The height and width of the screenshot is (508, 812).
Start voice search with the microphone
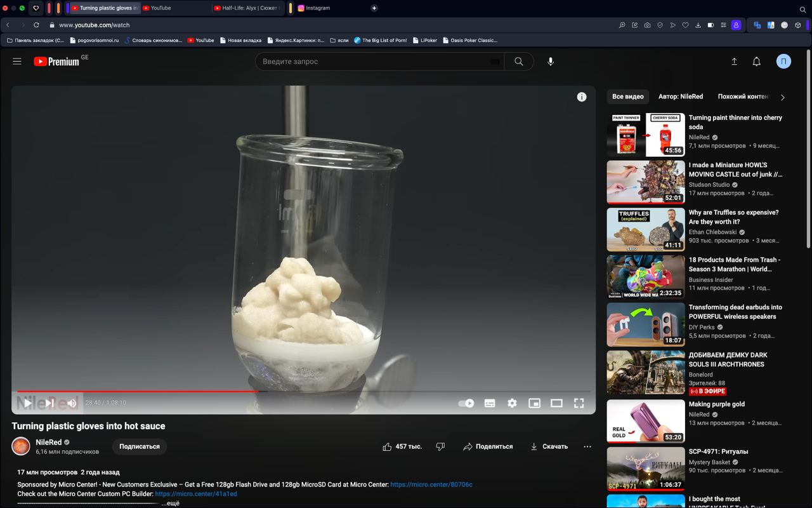pyautogui.click(x=551, y=62)
